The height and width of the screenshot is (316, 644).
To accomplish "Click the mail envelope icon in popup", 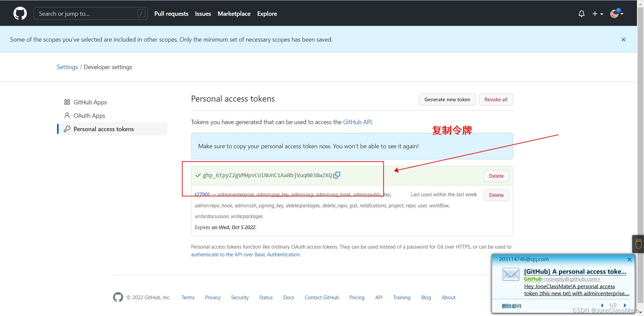I will (511, 274).
